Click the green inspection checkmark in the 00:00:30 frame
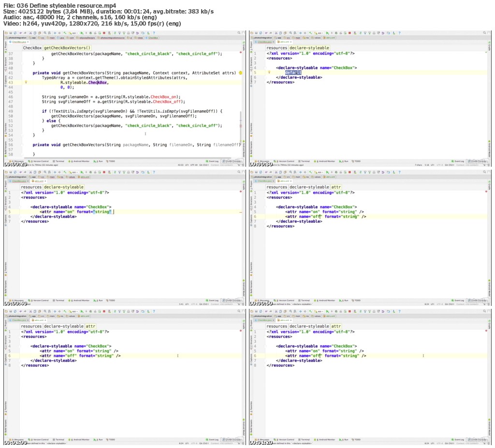Screen dimensions: 495x448 pyautogui.click(x=486, y=51)
